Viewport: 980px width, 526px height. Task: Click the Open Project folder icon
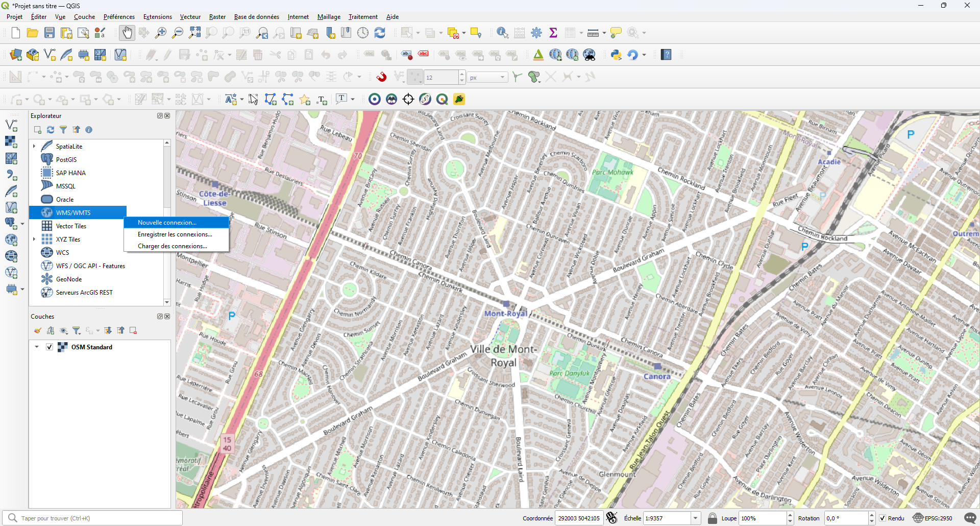click(x=33, y=33)
